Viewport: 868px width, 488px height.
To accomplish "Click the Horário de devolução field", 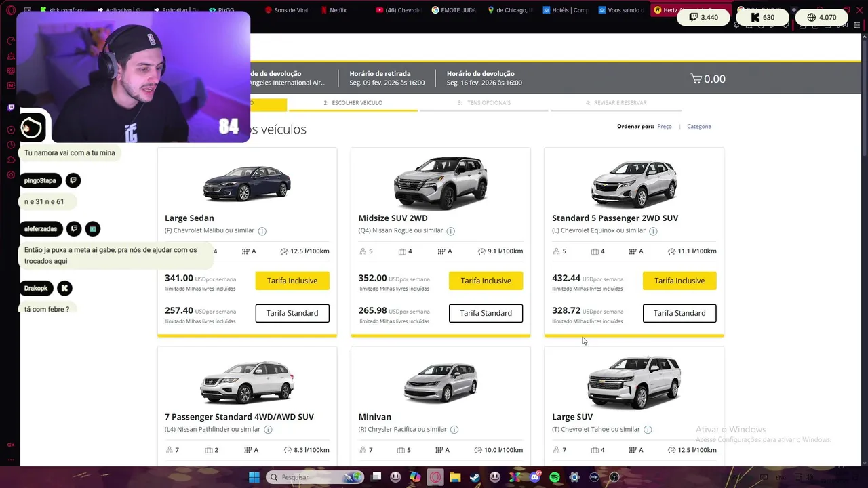I will click(484, 78).
